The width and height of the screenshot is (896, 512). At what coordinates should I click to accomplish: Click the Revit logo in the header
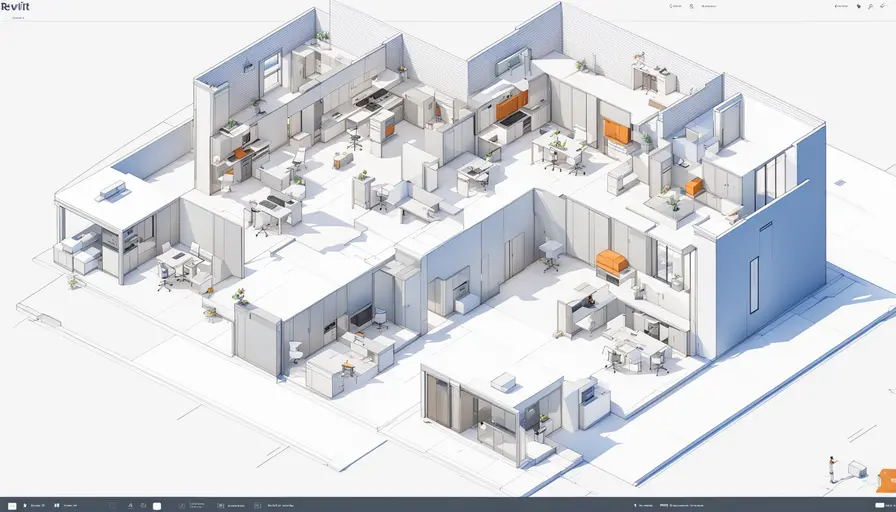tap(15, 6)
